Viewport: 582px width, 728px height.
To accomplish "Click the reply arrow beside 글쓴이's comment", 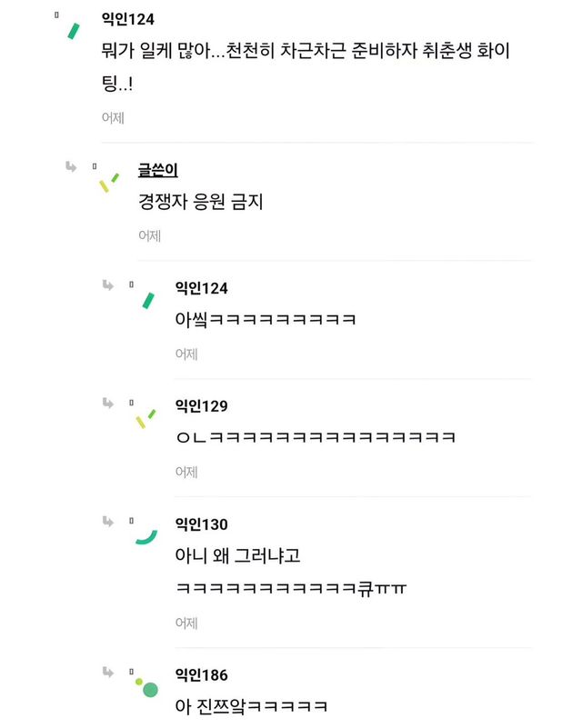I will [71, 166].
